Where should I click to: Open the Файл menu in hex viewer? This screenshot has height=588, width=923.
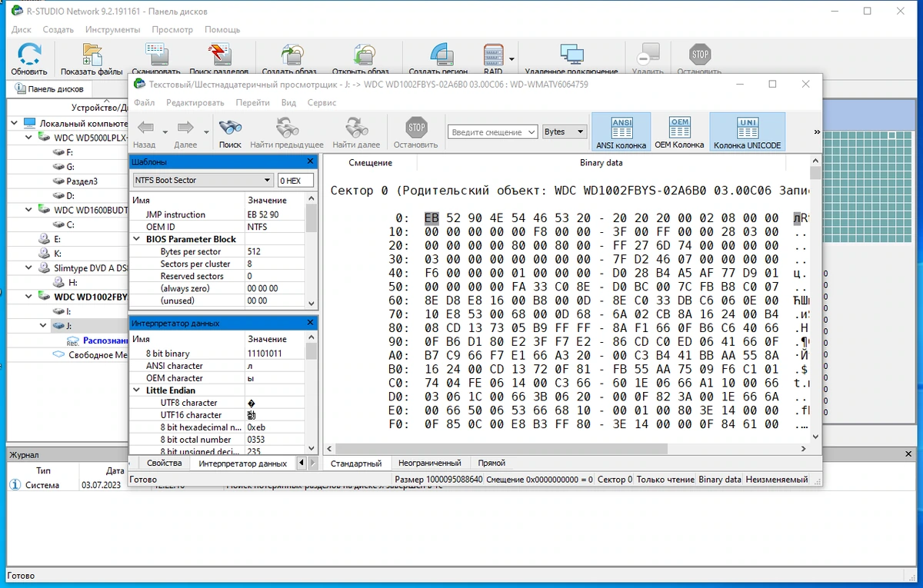(x=144, y=102)
